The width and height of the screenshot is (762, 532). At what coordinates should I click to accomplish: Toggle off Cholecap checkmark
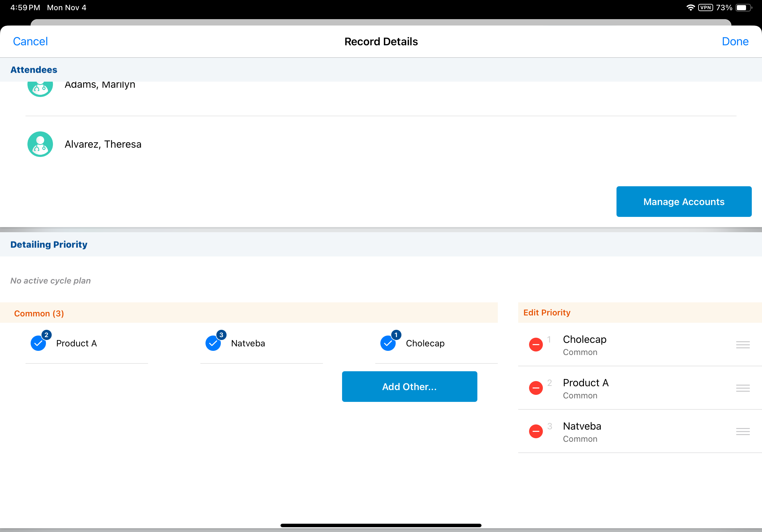pyautogui.click(x=388, y=343)
